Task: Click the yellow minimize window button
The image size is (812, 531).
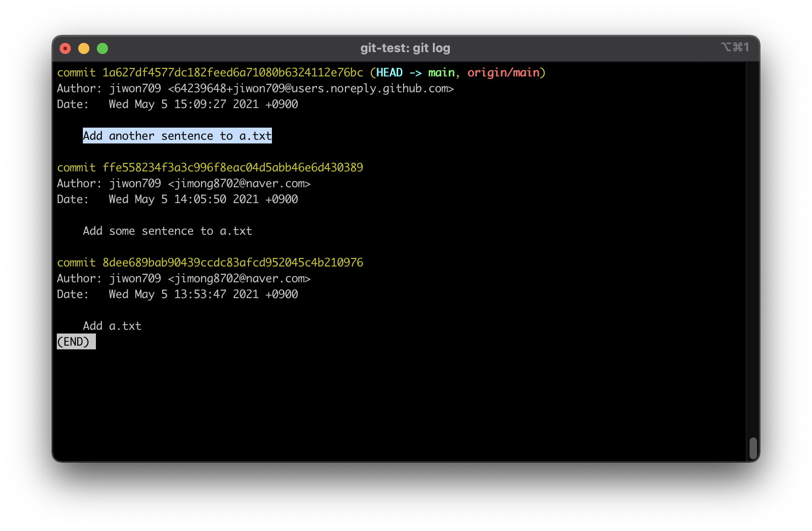Action: tap(84, 48)
